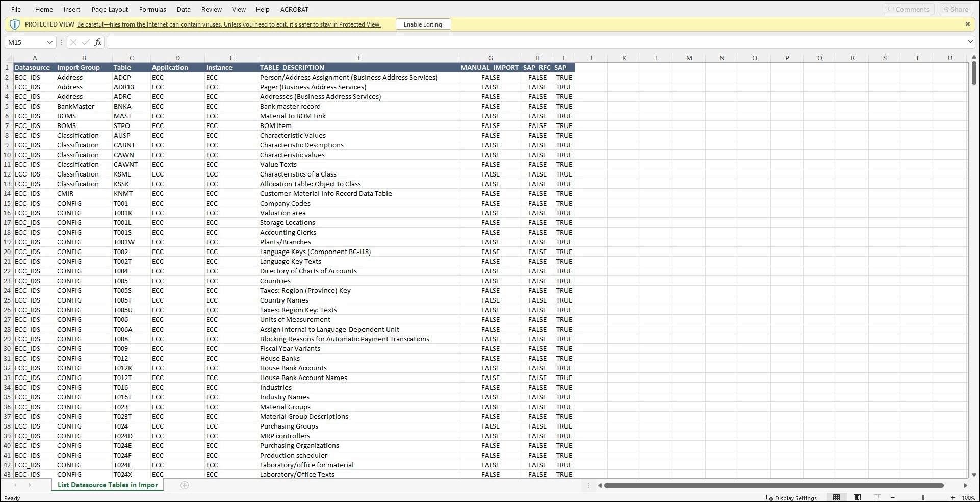Click the cell 'Company Codes'
The width and height of the screenshot is (980, 502).
359,203
